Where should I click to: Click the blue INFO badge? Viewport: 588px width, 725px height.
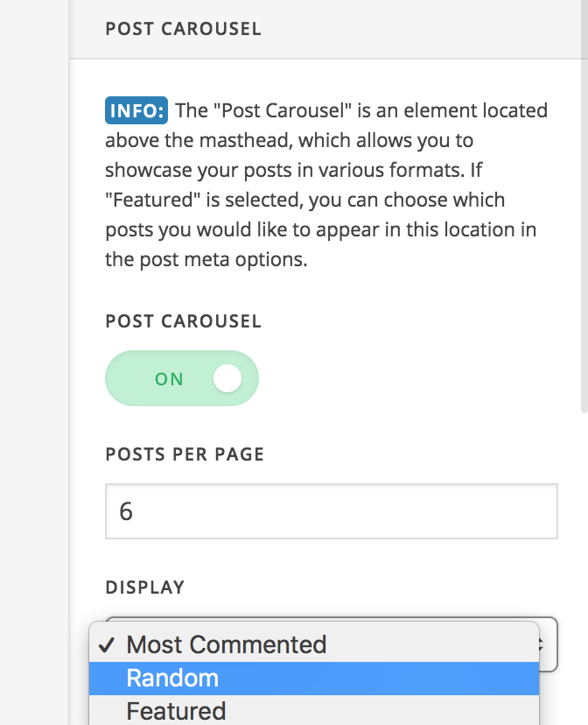[x=136, y=110]
